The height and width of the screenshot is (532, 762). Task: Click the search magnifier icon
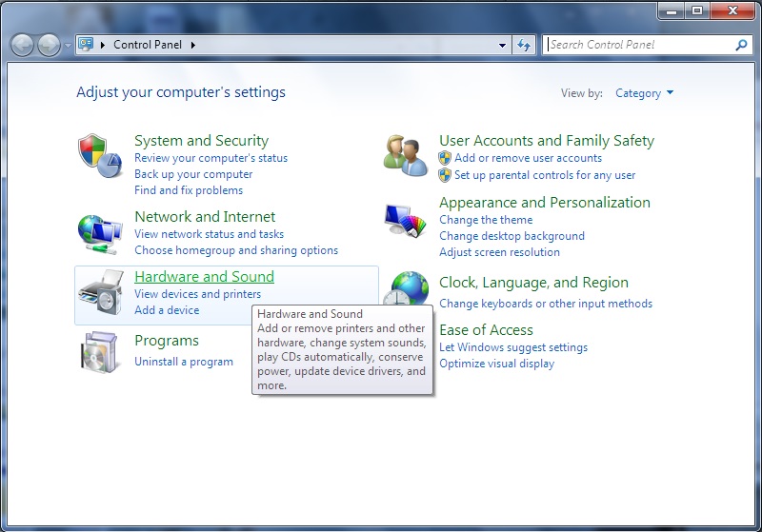741,45
